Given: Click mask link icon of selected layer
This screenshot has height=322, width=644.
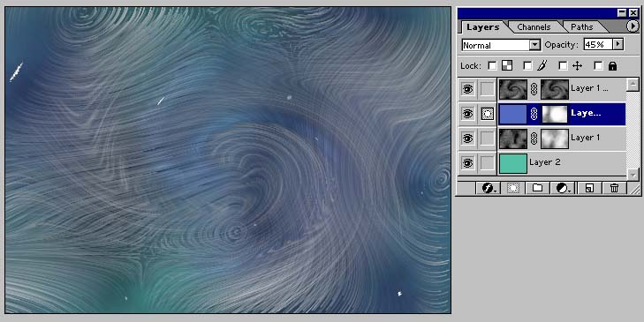Looking at the screenshot, I should click(x=534, y=114).
